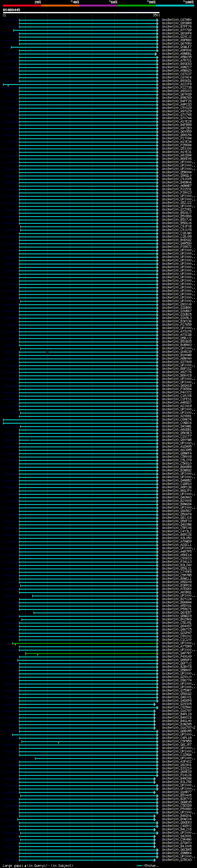Image resolution: width=197 pixels, height=868 pixels.
Task: Select the UniRef100_A5BU35 label
Action: 177,57
